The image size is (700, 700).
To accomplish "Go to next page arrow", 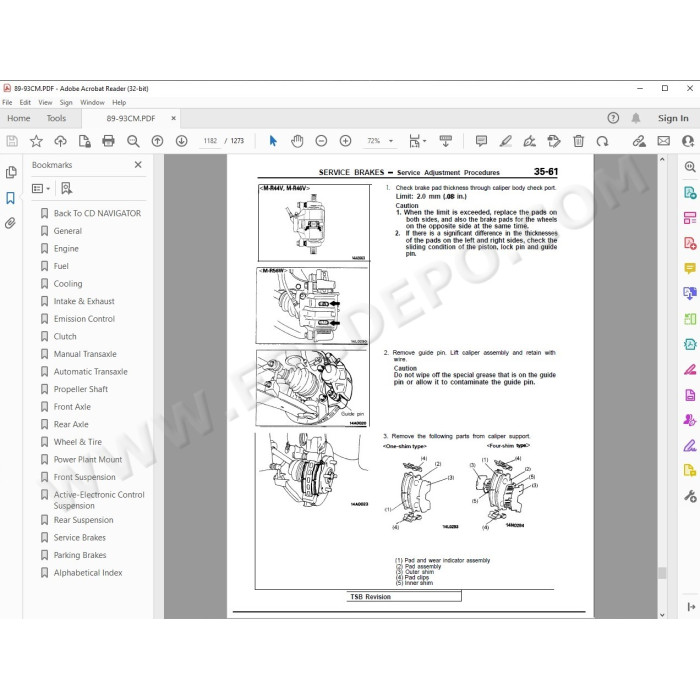I will 181,142.
